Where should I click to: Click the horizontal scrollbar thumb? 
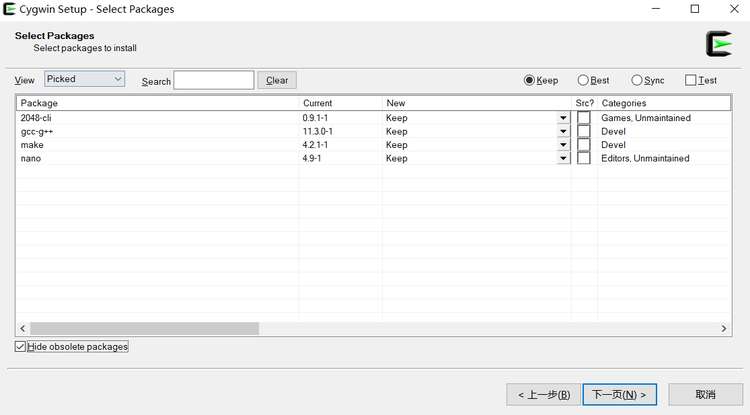144,328
